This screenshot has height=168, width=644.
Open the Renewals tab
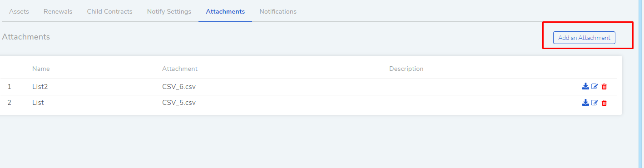point(58,11)
